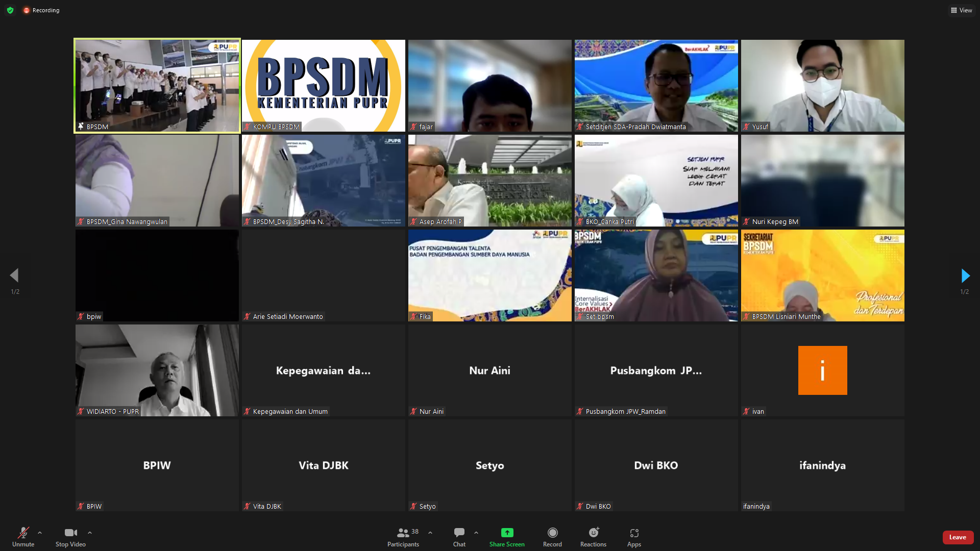Open the View layout menu

point(962,10)
